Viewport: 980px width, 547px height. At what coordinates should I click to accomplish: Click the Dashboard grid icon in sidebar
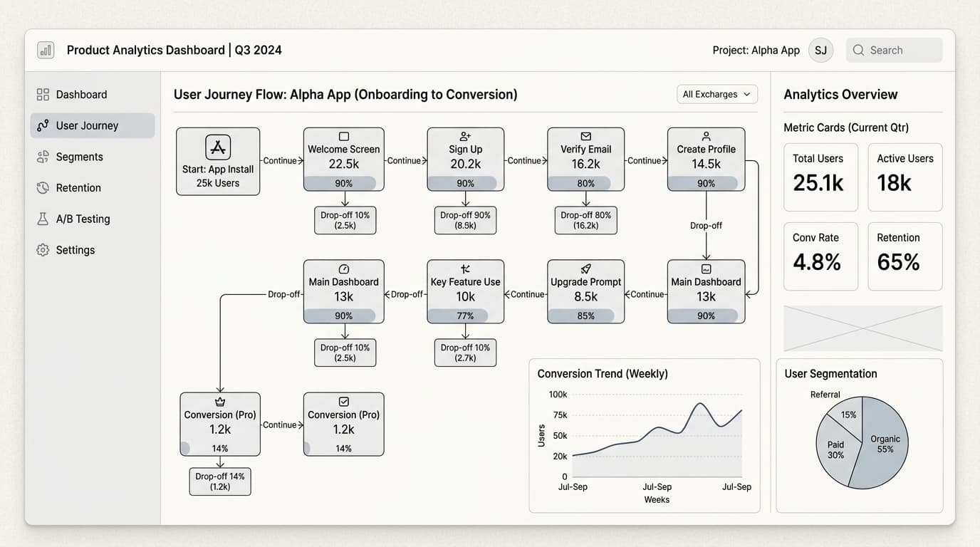point(43,94)
